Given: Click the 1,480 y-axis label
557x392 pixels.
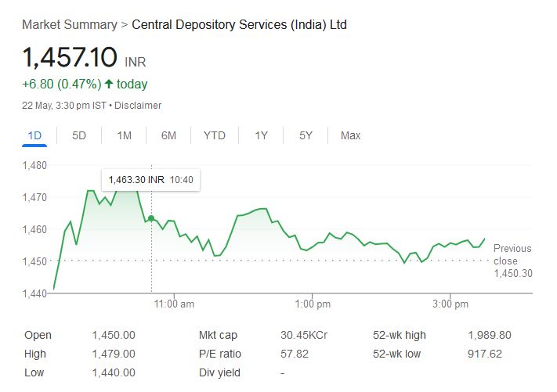Looking at the screenshot, I should coord(34,165).
